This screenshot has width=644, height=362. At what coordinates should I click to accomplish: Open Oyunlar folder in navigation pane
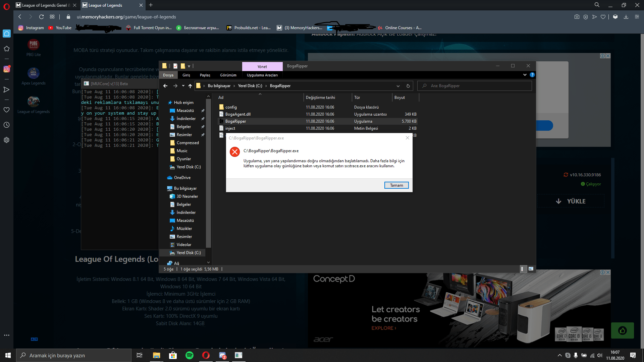coord(183,159)
